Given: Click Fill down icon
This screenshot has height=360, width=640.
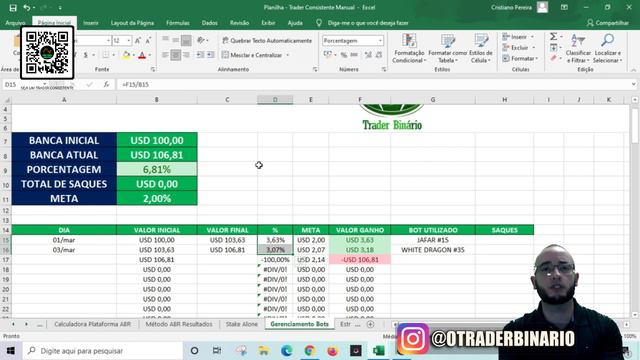Looking at the screenshot, I should coord(553,48).
